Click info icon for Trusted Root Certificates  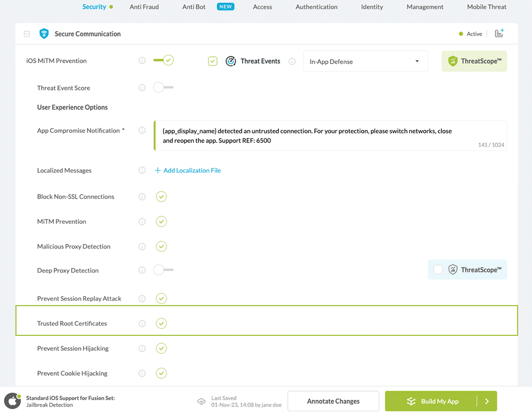[142, 324]
